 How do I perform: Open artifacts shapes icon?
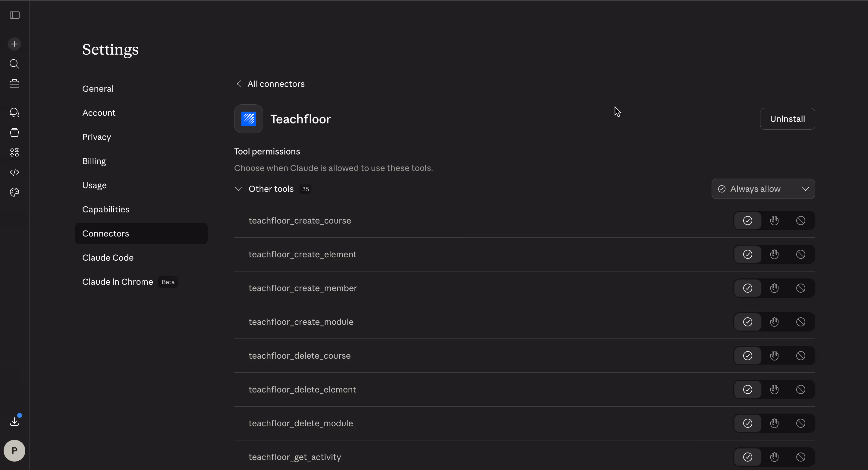[14, 152]
